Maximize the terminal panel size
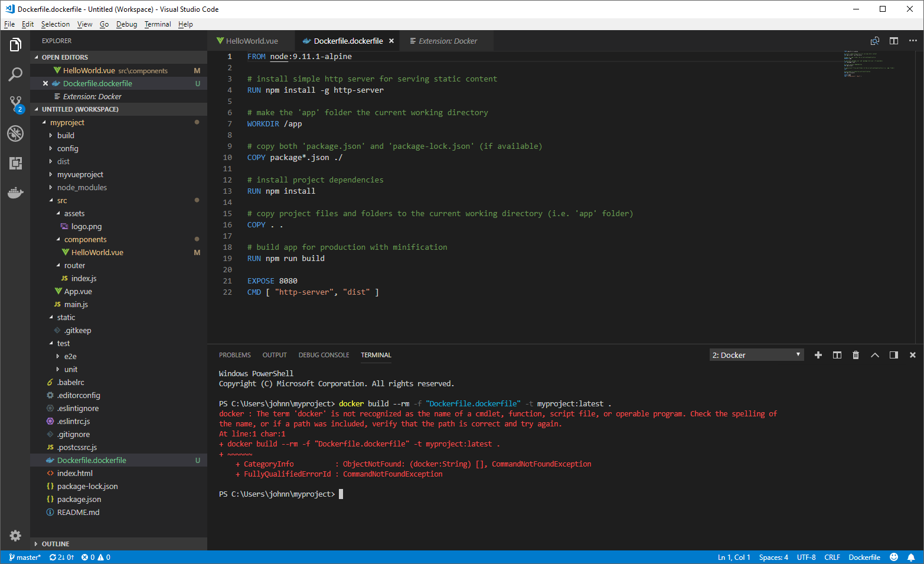The width and height of the screenshot is (924, 564). point(875,355)
